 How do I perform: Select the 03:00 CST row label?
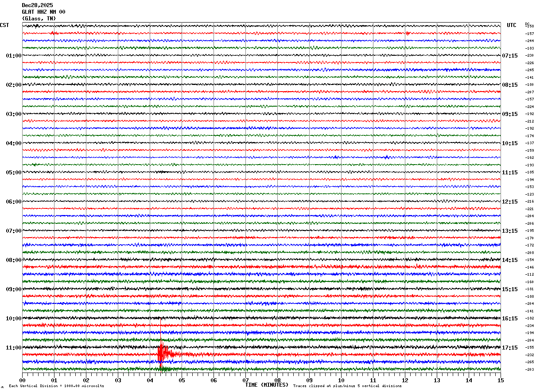pyautogui.click(x=14, y=114)
